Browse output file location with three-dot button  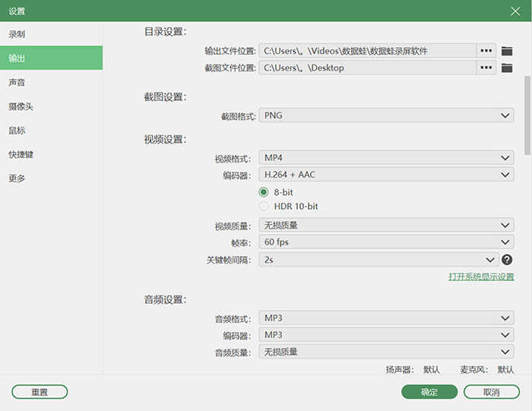pyautogui.click(x=486, y=51)
